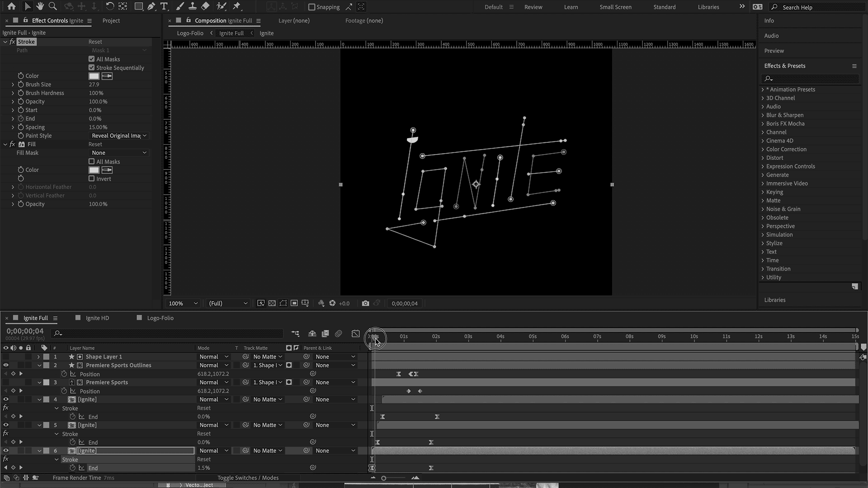Click the timeline zoom slider handle
The width and height of the screenshot is (868, 488).
click(383, 478)
